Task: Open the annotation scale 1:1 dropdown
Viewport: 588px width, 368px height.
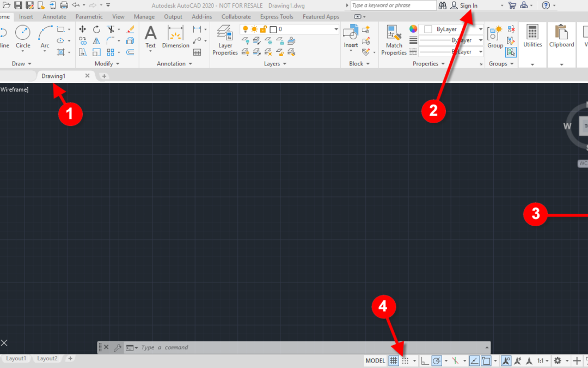Action: 543,361
